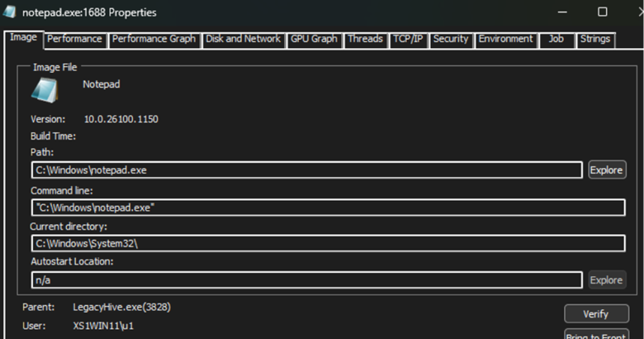Show the GPU Graph tab
The width and height of the screenshot is (644, 339).
click(x=315, y=40)
